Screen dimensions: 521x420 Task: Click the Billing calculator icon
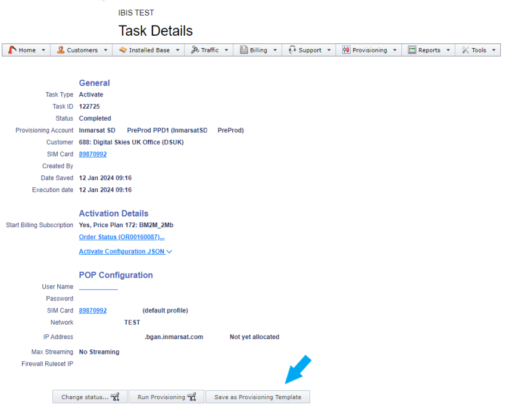[x=244, y=51]
